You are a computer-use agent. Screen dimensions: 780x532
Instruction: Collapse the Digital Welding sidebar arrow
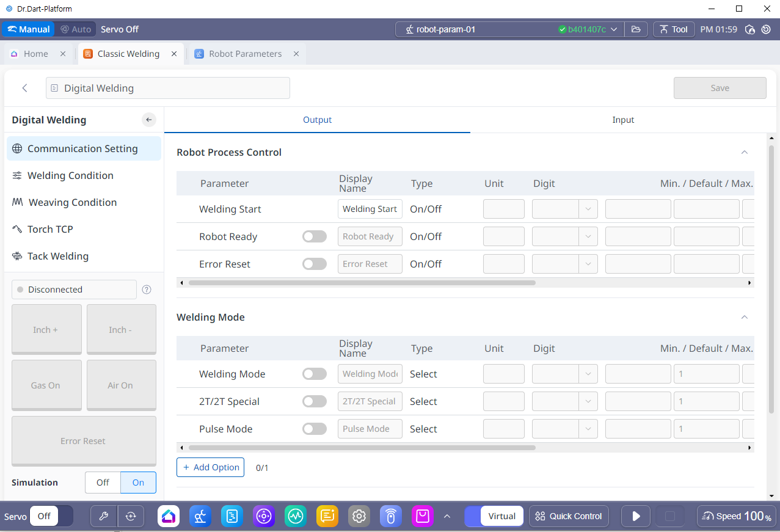point(149,120)
